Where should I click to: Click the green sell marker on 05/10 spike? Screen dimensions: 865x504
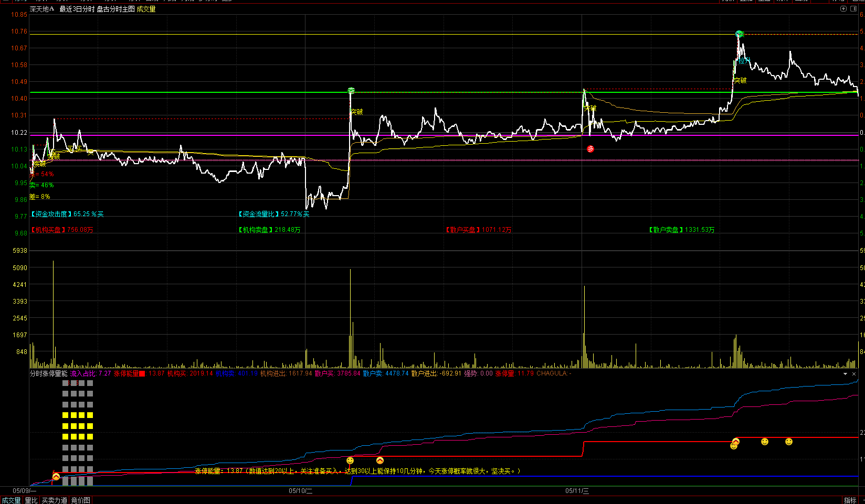[x=351, y=91]
